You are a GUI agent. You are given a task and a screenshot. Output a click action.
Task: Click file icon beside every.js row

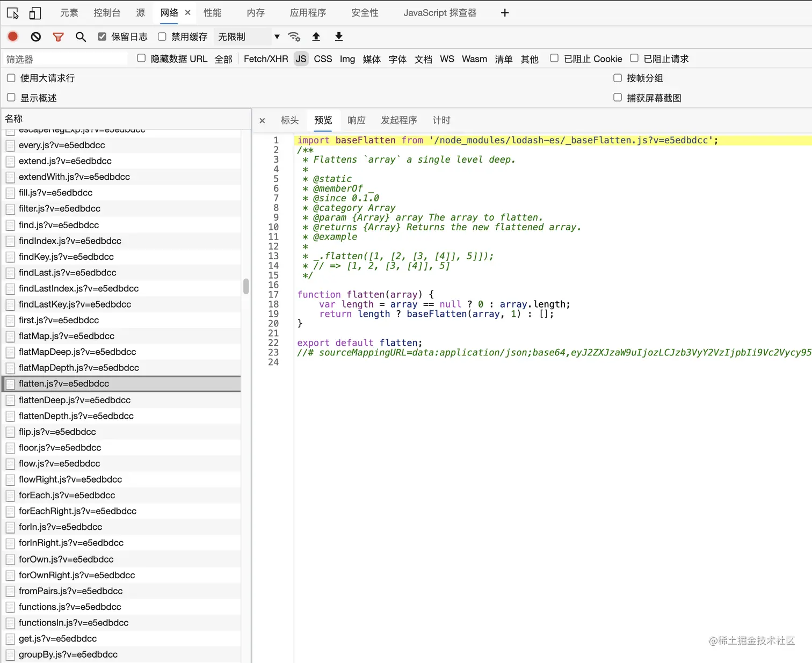(x=10, y=145)
